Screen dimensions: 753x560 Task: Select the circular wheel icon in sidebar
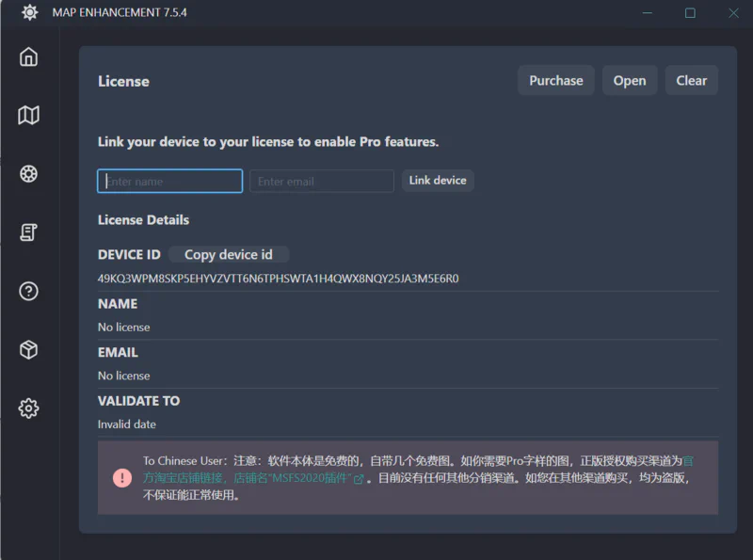point(28,173)
